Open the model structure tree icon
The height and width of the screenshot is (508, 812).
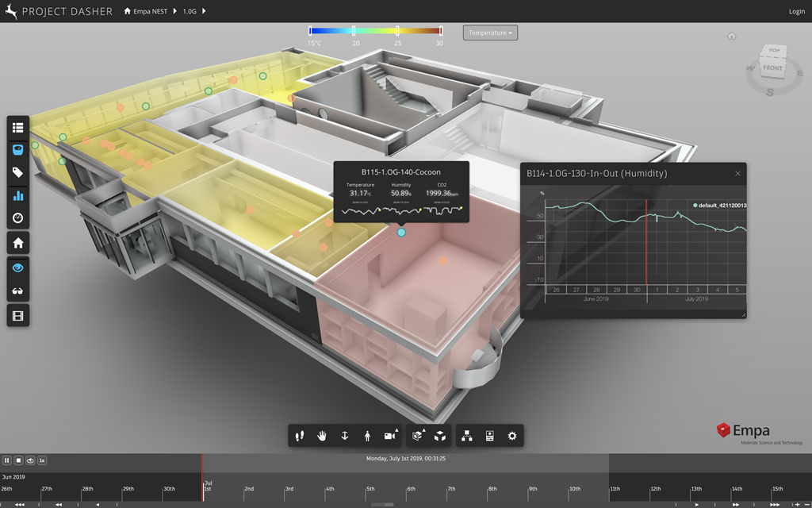tap(467, 436)
